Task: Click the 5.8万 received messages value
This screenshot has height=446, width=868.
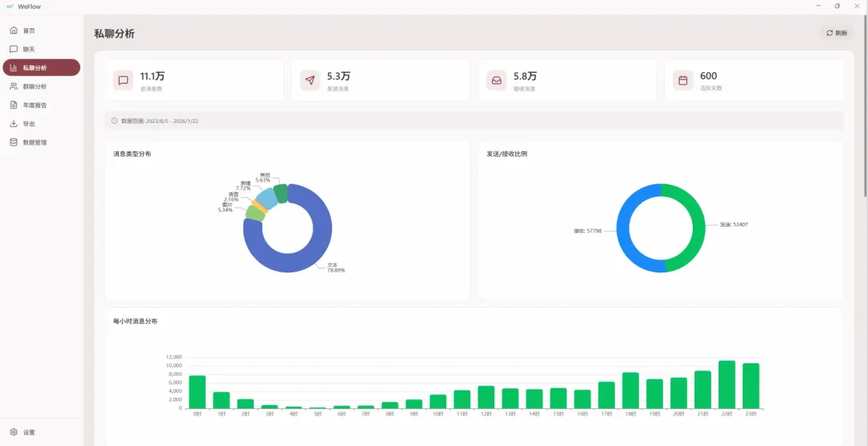Action: click(x=525, y=76)
